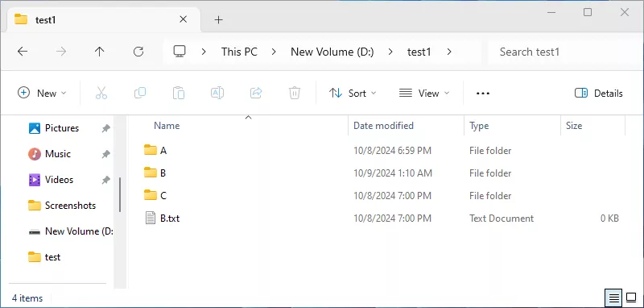Open the Sort dropdown menu
The image size is (644, 308).
353,93
